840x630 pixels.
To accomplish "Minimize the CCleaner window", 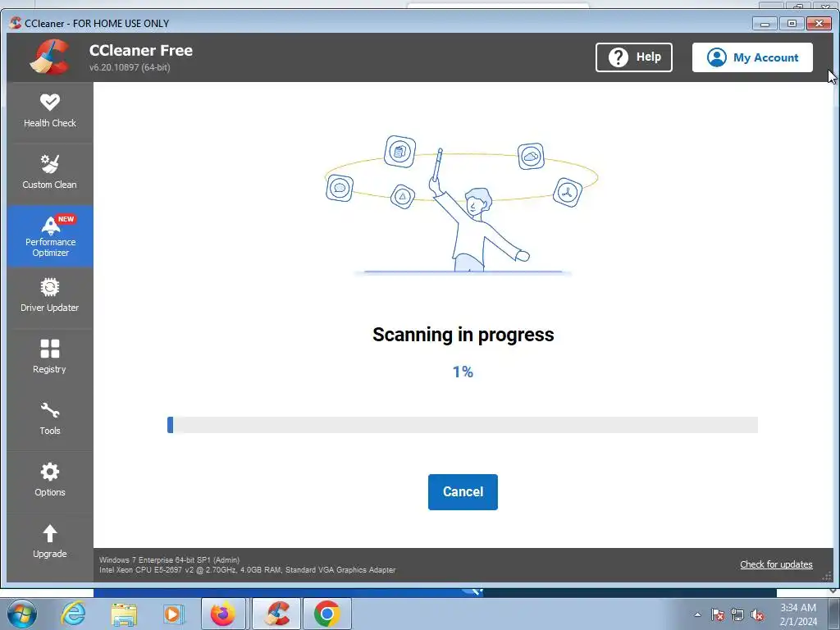I will coord(765,24).
